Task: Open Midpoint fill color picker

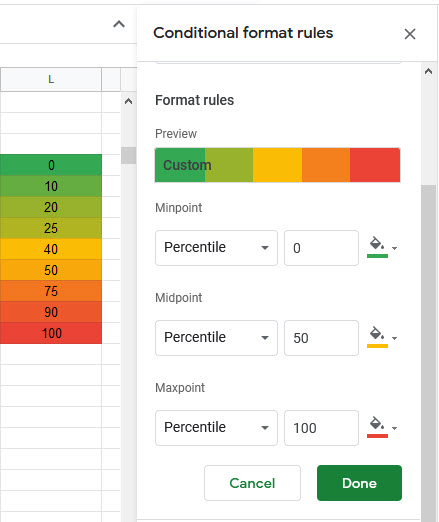Action: [x=382, y=338]
